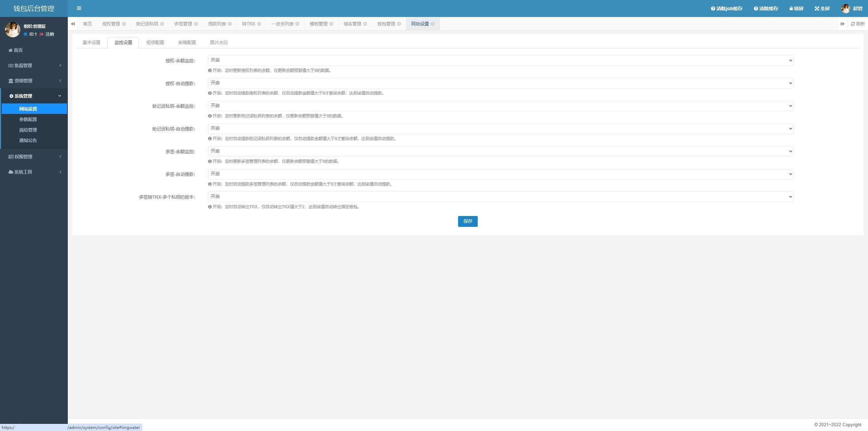The width and height of the screenshot is (868, 431).
Task: Click the refresh 刷新 icon
Action: [x=857, y=24]
